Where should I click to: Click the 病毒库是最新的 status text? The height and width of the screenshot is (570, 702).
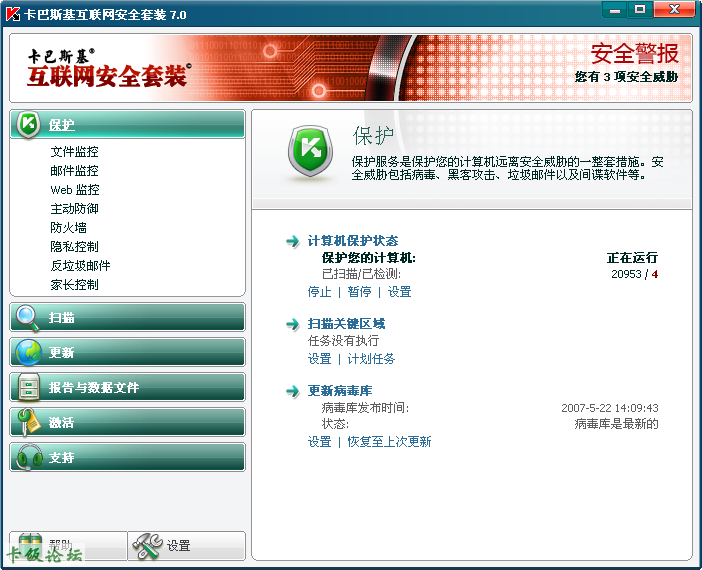tap(616, 424)
